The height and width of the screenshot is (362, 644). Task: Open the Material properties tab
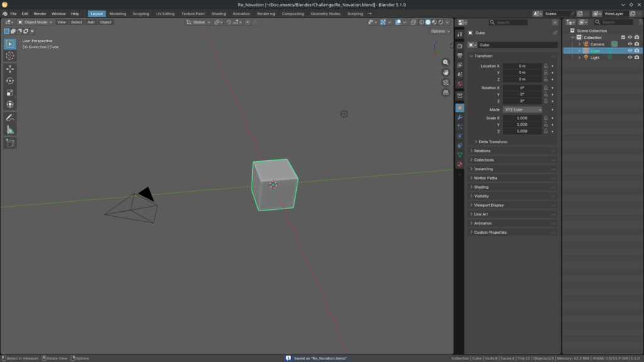click(460, 164)
